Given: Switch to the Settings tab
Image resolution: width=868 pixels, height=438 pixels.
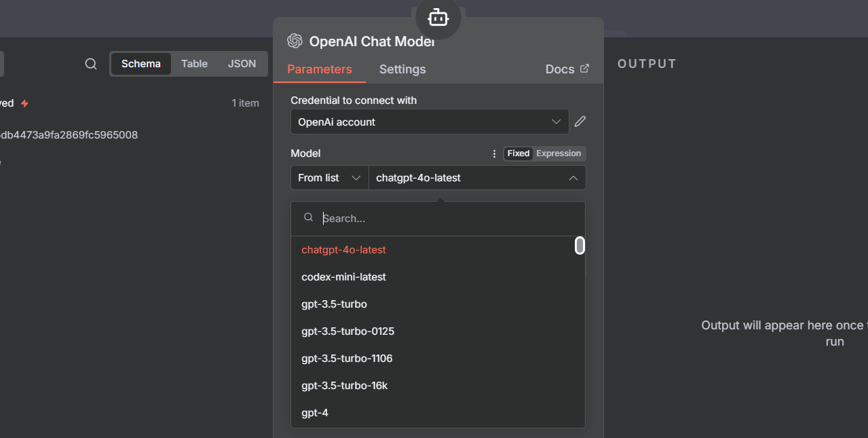Looking at the screenshot, I should pos(402,69).
